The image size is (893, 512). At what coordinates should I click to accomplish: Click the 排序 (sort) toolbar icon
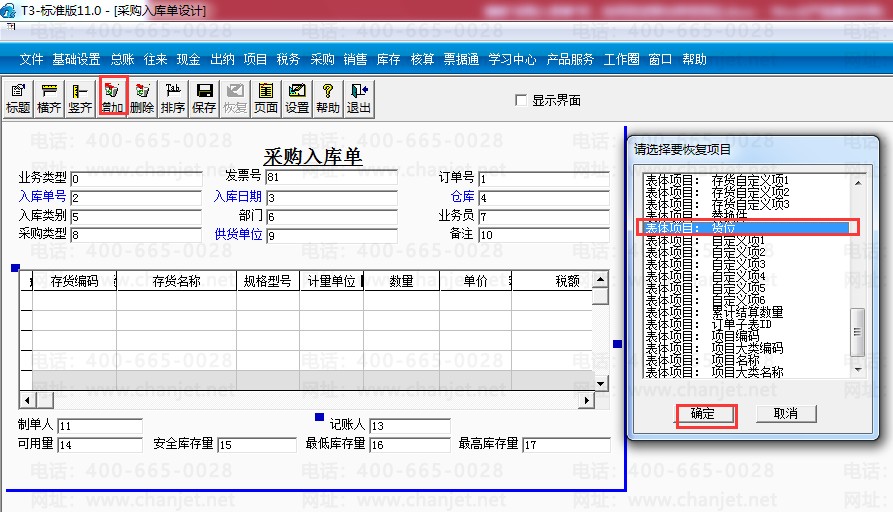(173, 98)
